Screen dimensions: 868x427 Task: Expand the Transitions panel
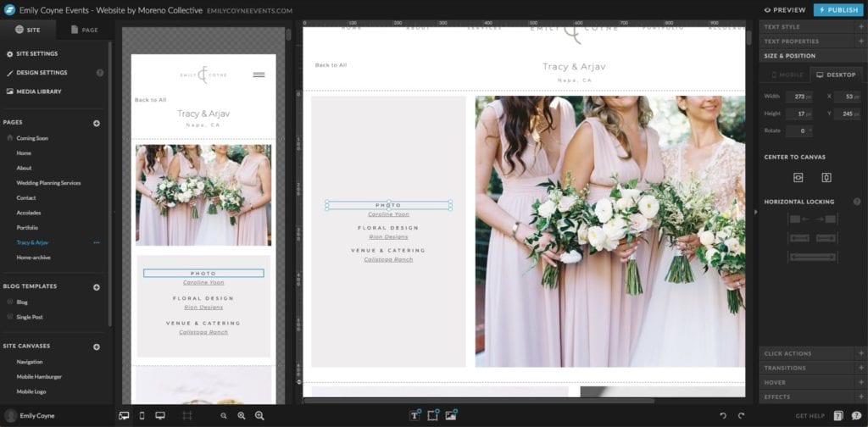point(811,368)
